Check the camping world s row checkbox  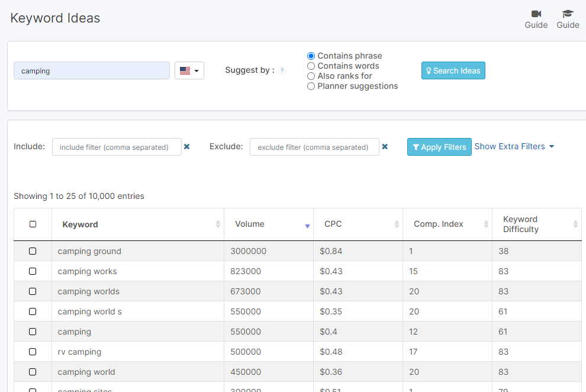33,311
